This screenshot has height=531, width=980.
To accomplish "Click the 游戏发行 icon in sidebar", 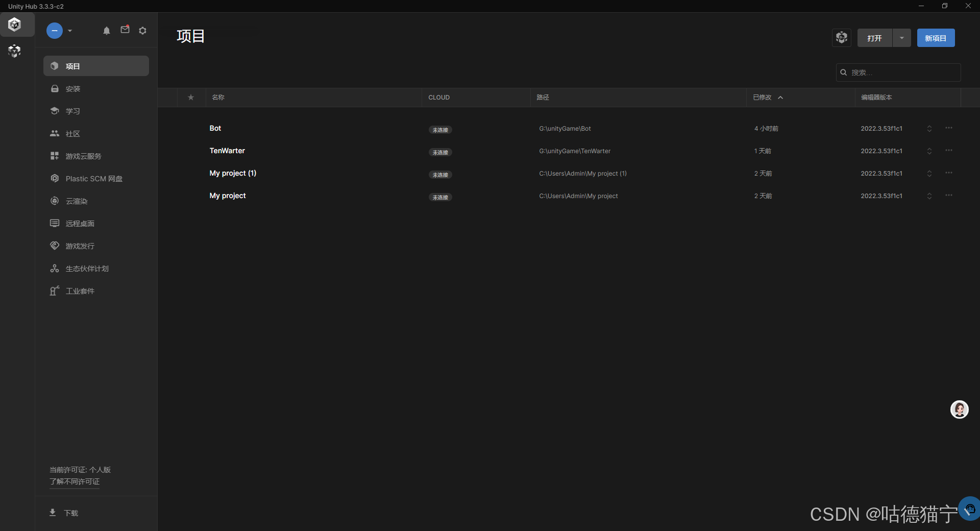I will [55, 246].
